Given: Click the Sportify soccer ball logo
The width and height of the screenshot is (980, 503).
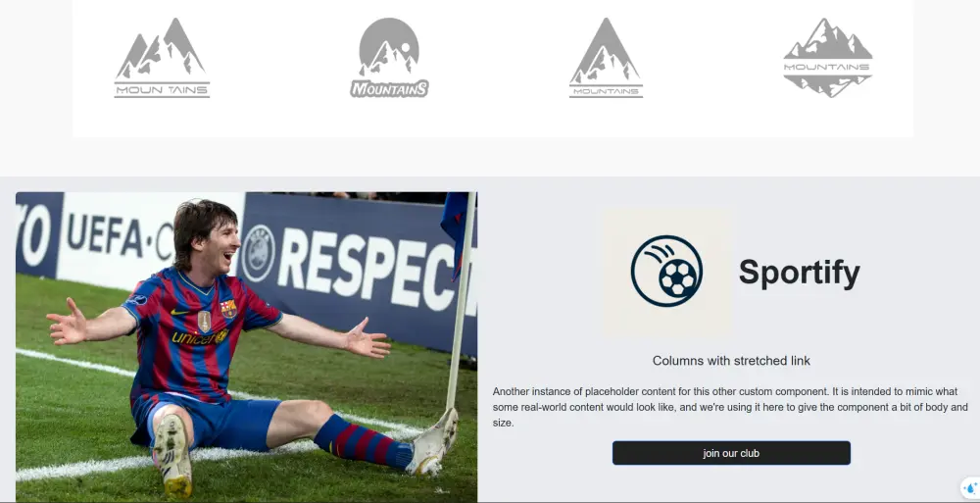Looking at the screenshot, I should [x=666, y=271].
